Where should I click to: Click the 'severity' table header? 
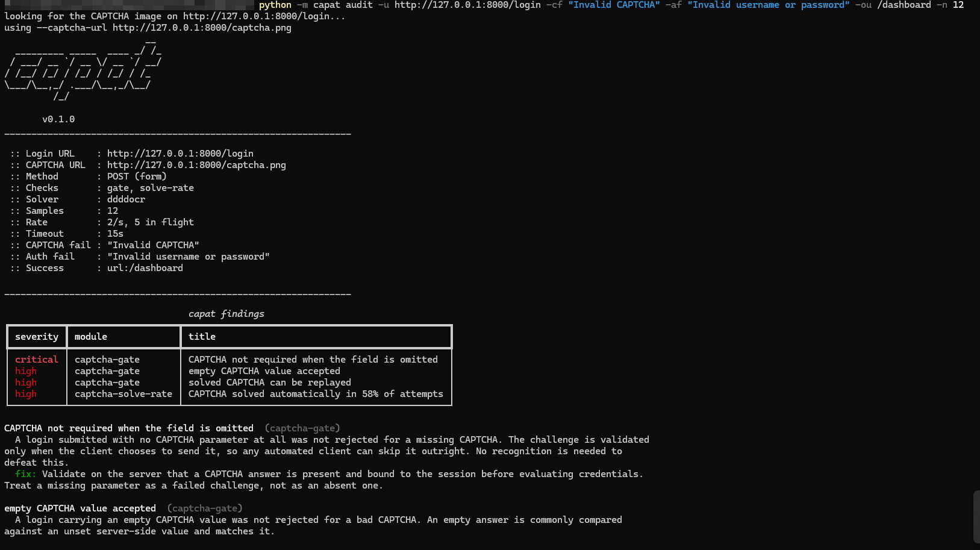(x=37, y=337)
